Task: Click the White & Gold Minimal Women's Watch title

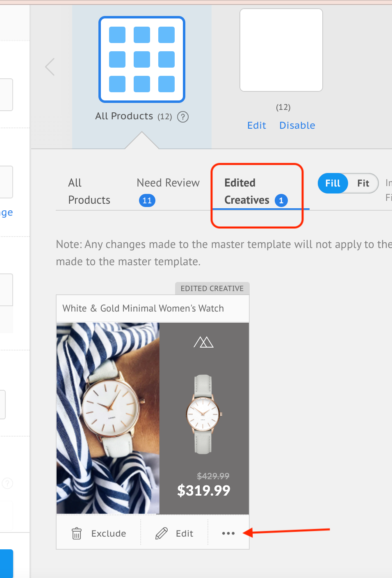Action: 143,308
